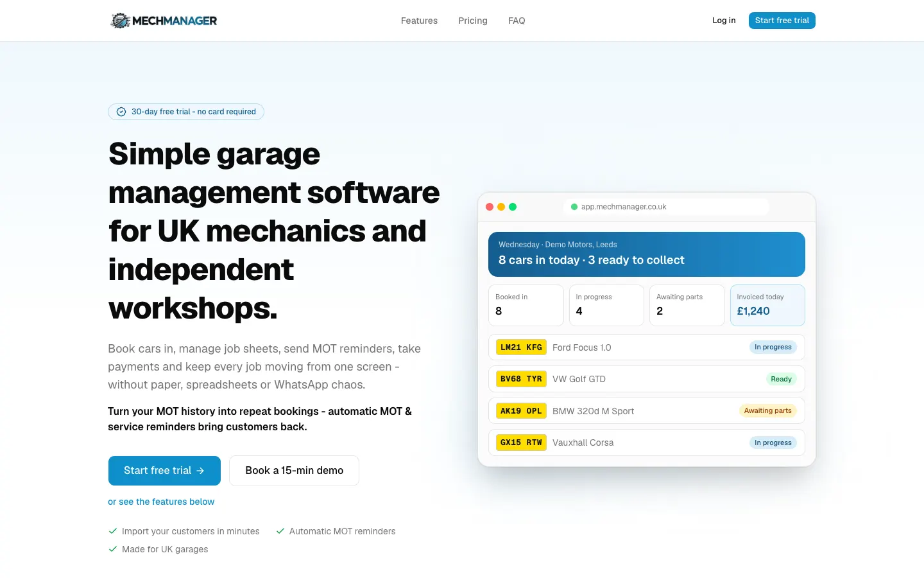Click the BMW 320d M Sport job name
This screenshot has width=924, height=578.
(593, 411)
